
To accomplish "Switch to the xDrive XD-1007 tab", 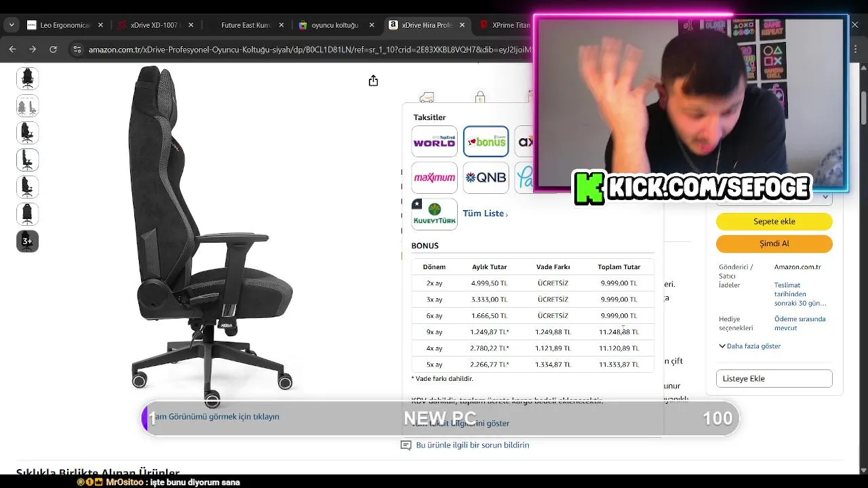I will 155,25.
